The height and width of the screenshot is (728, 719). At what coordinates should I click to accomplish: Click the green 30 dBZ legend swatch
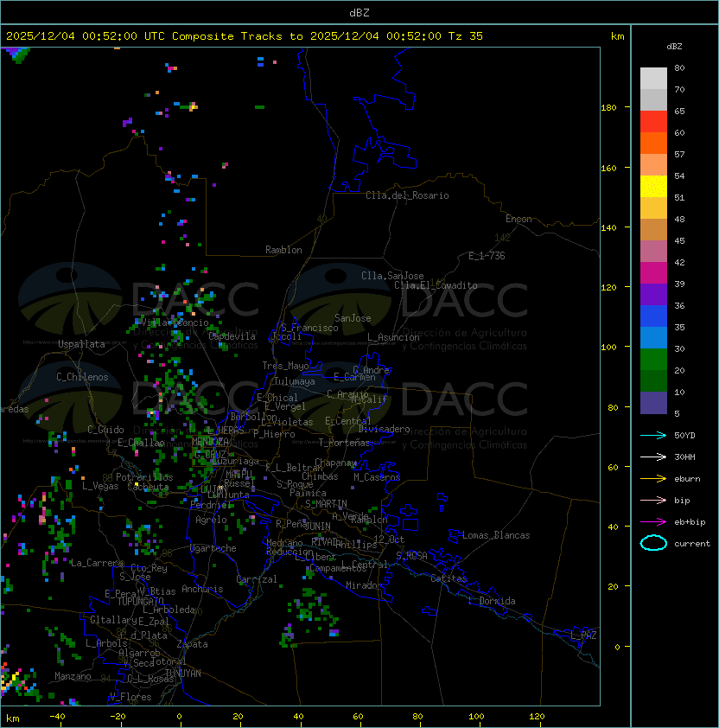pos(653,359)
